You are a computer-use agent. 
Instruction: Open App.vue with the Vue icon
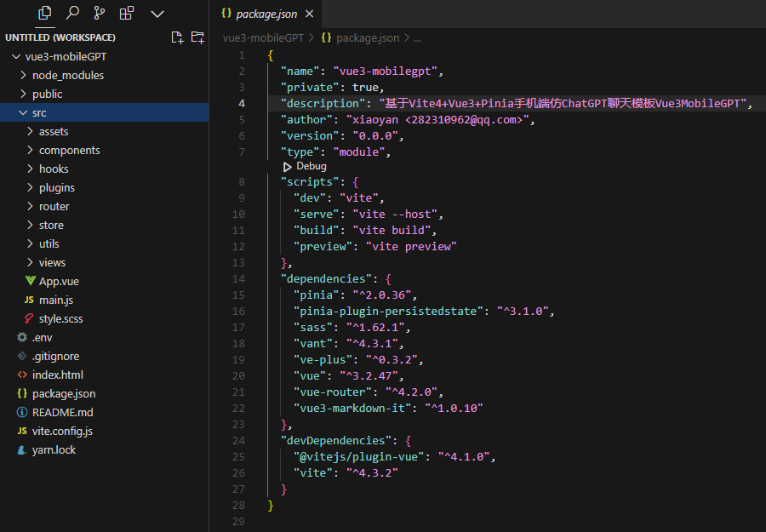coord(58,281)
